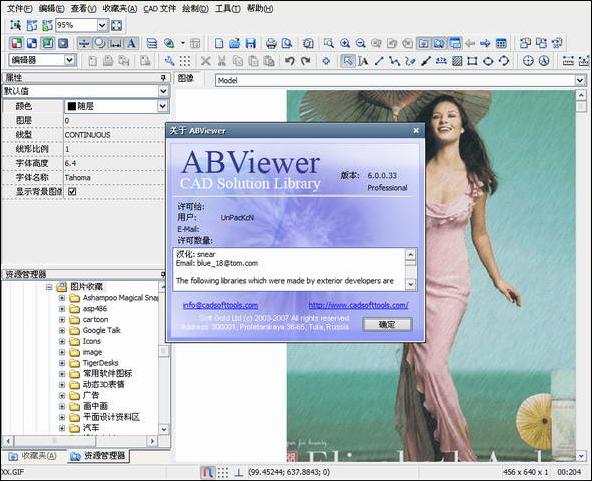Click the layers stack icon
The height and width of the screenshot is (482, 594).
tap(152, 43)
